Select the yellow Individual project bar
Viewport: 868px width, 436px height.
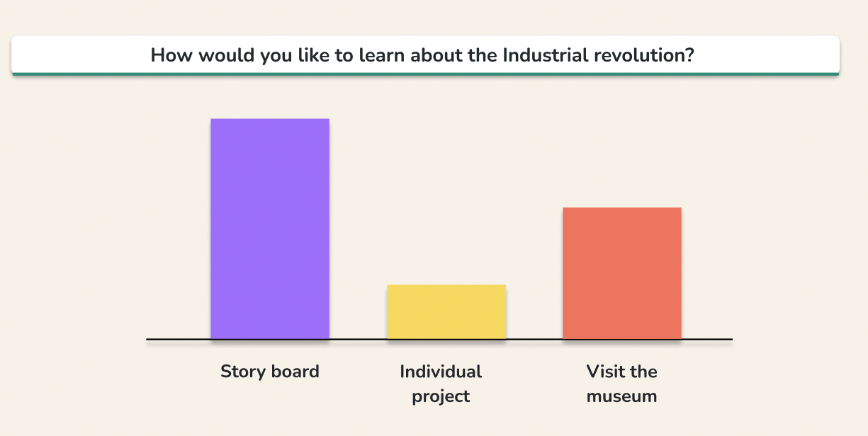pos(446,311)
